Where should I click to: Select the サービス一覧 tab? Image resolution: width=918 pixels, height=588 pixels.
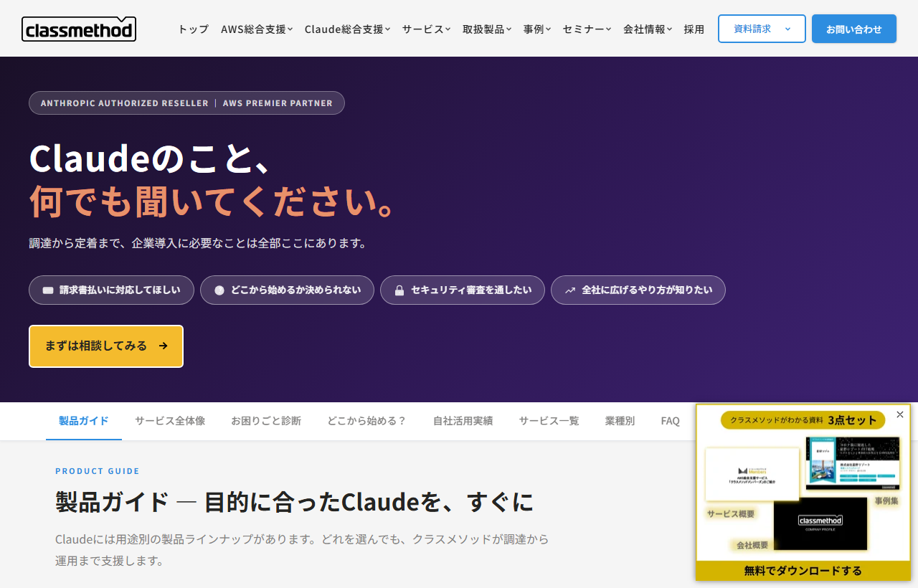(549, 421)
